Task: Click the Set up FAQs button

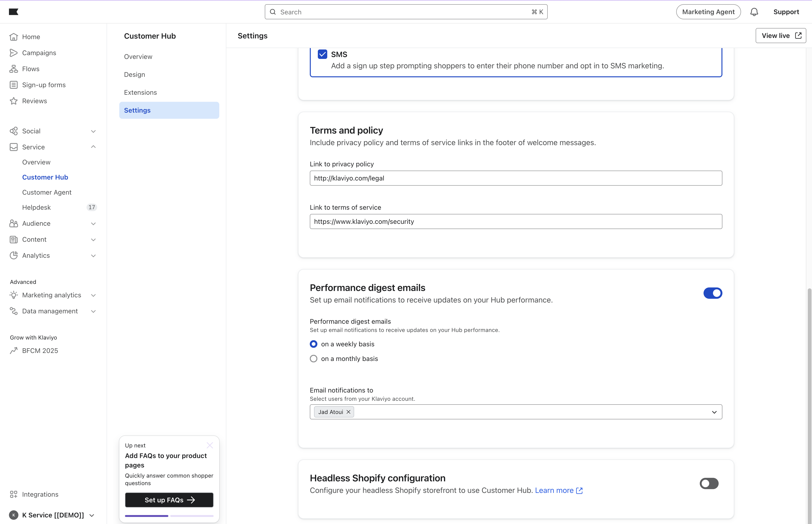Action: click(169, 500)
